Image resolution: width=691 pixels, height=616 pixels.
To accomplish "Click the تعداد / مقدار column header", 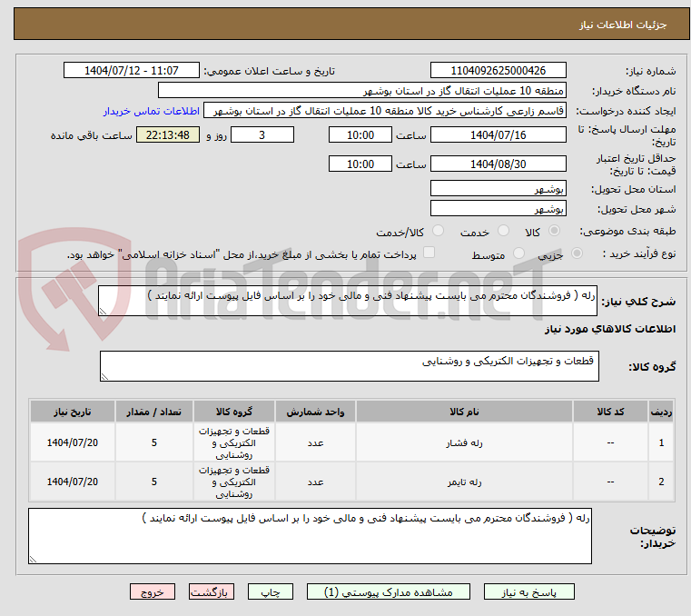I will tap(153, 412).
